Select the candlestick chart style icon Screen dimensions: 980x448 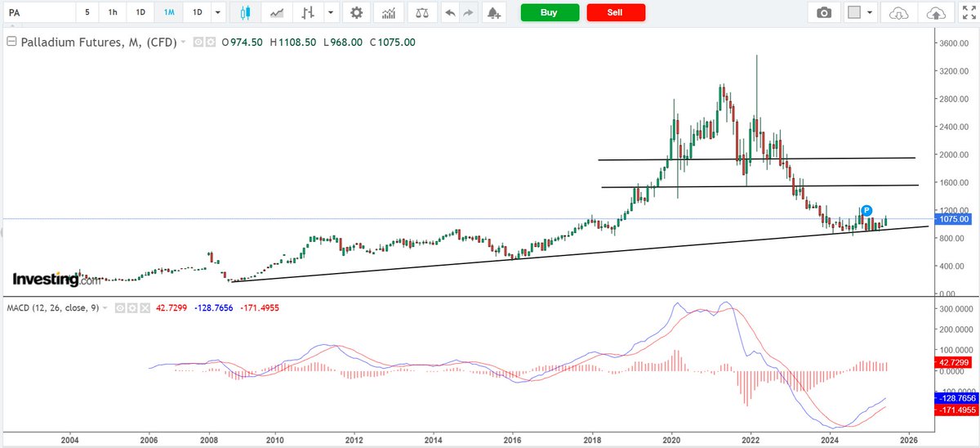tap(246, 13)
